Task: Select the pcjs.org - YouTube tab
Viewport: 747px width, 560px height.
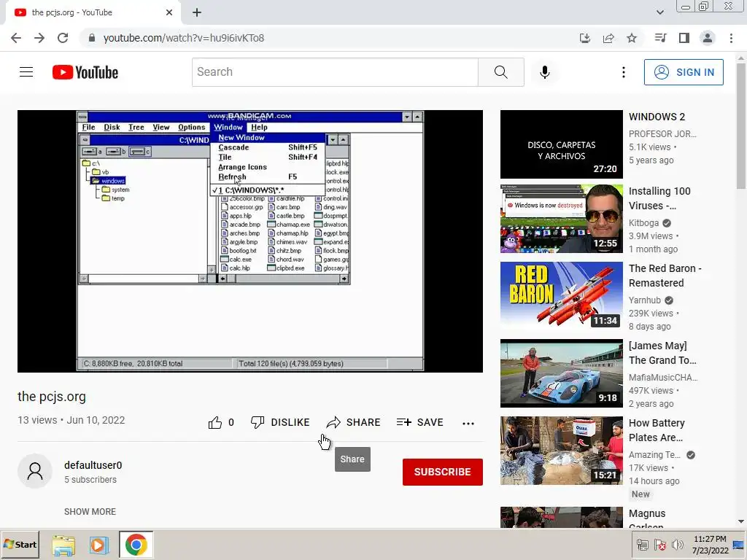Action: [x=93, y=12]
